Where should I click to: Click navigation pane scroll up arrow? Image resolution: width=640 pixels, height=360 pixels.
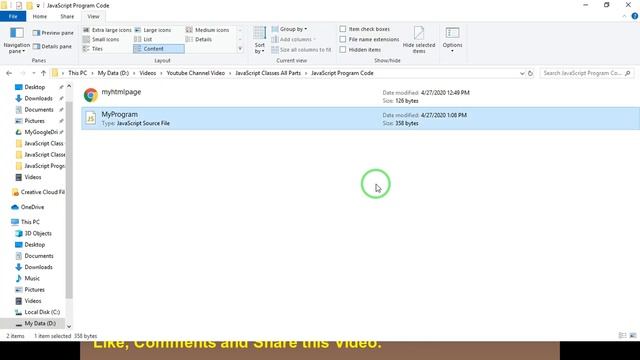click(x=69, y=87)
